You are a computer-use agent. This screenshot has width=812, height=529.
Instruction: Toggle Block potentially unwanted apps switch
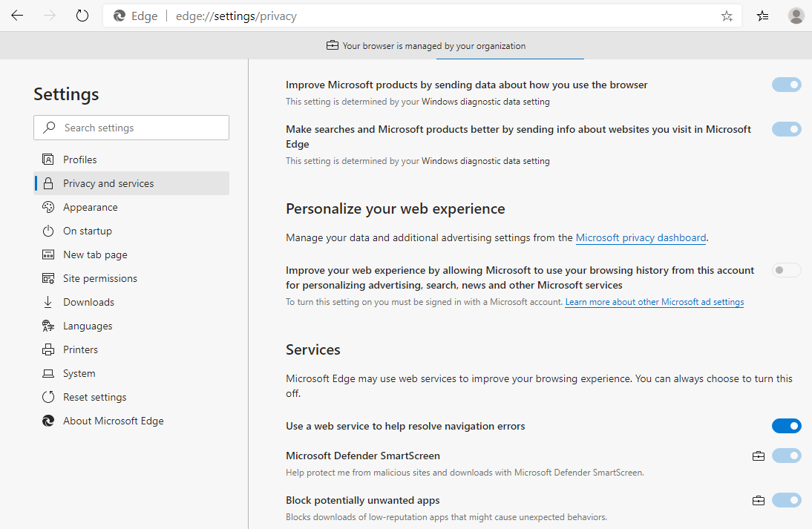tap(787, 501)
